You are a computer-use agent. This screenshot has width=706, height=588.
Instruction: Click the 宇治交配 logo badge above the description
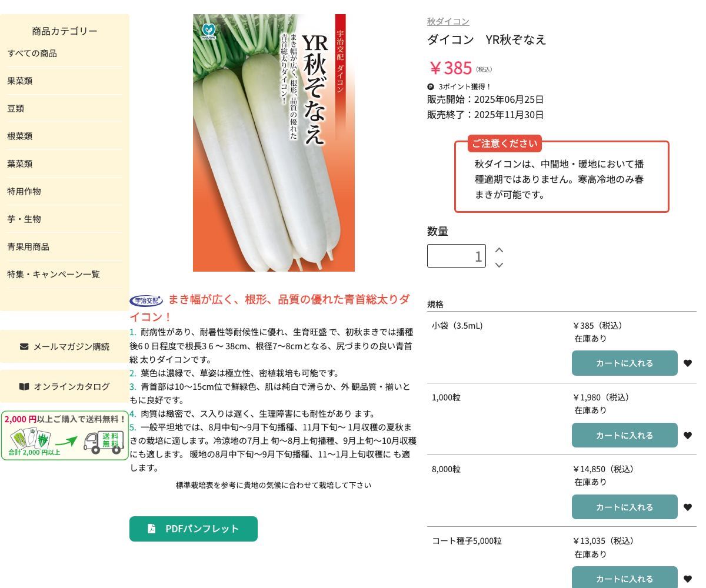146,300
